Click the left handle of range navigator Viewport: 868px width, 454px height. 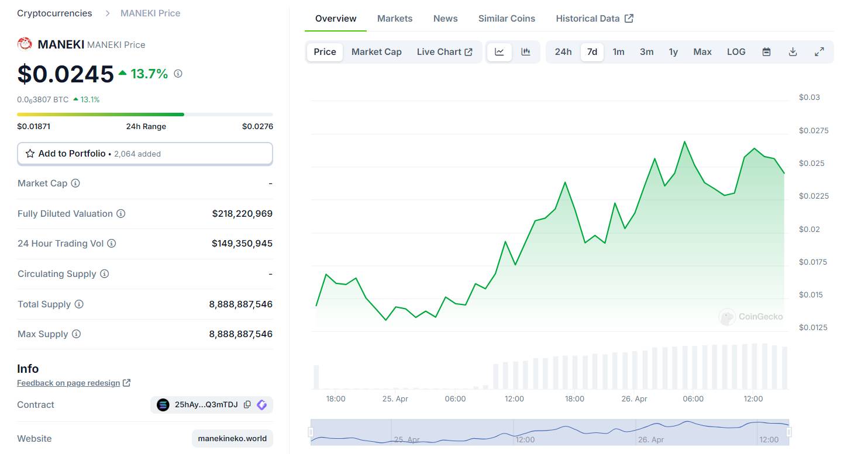pos(311,432)
